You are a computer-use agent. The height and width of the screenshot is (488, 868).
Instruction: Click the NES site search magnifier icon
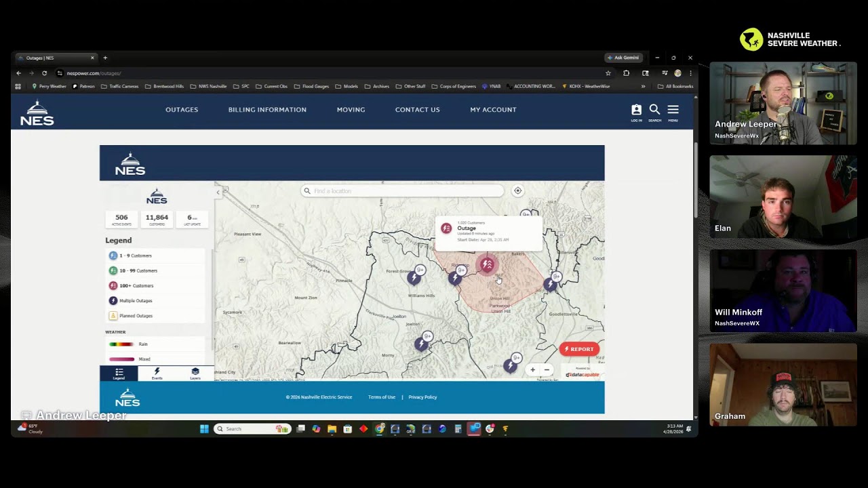tap(654, 110)
